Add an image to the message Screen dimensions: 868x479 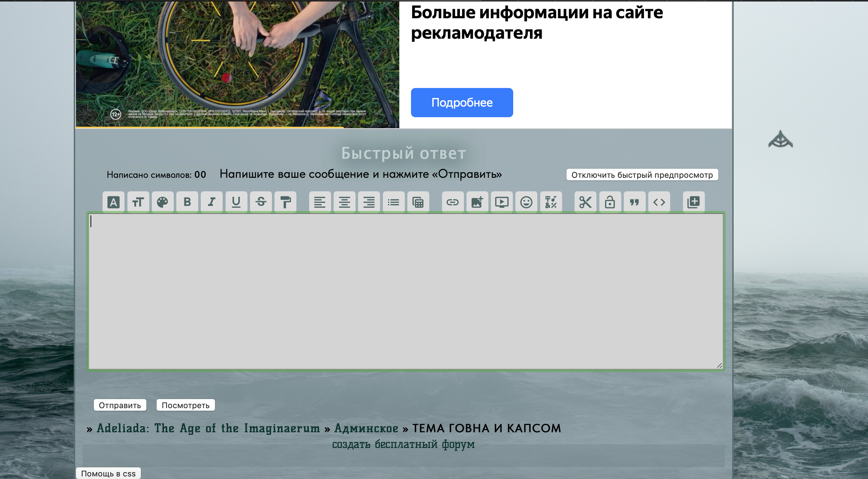[x=477, y=202]
